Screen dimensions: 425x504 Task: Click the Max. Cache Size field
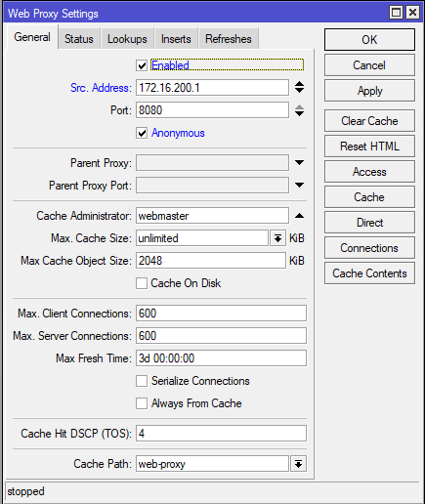coord(202,238)
